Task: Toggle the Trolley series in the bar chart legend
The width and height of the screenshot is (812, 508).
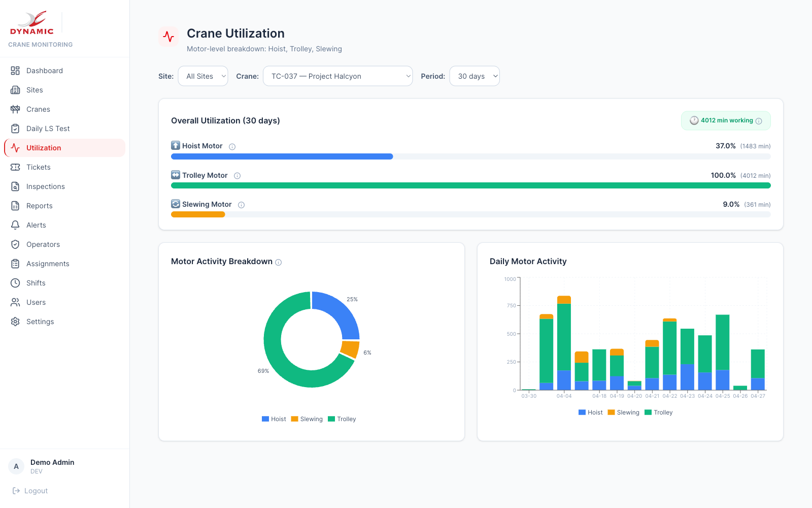Action: tap(658, 412)
